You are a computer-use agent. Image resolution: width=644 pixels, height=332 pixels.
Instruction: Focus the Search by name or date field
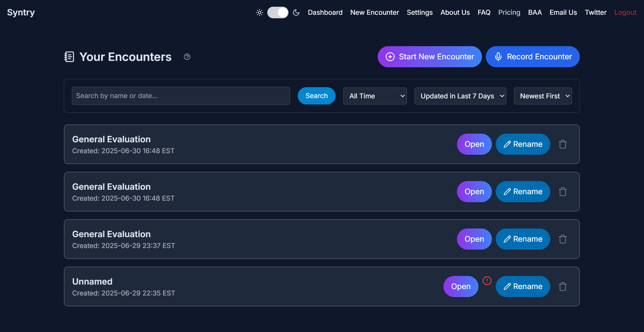coord(181,96)
